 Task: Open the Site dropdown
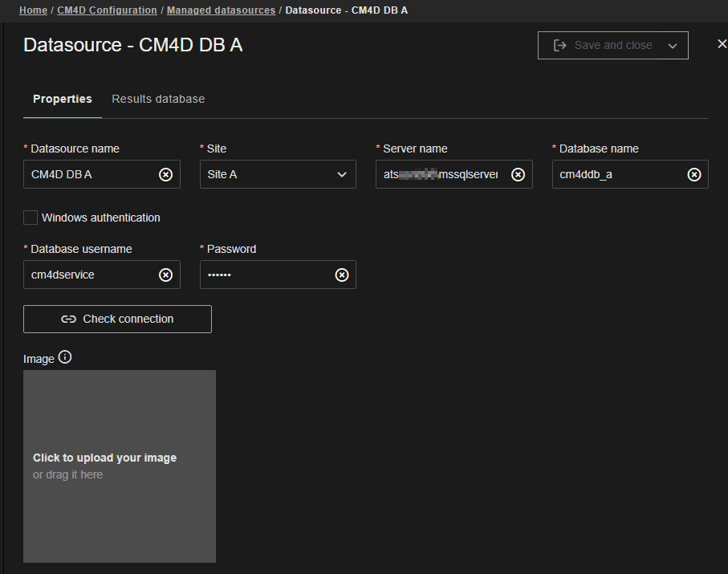pos(277,174)
